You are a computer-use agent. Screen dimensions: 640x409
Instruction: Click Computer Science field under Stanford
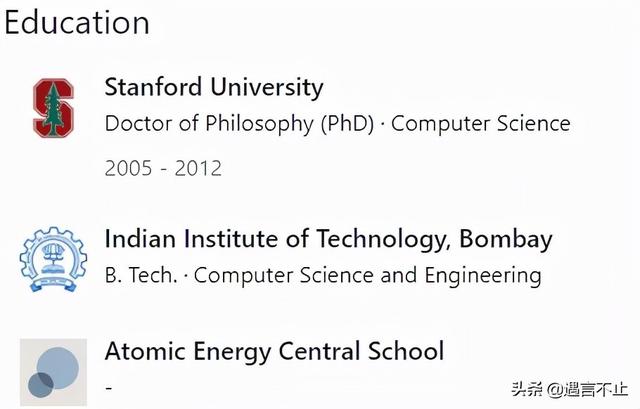[481, 124]
